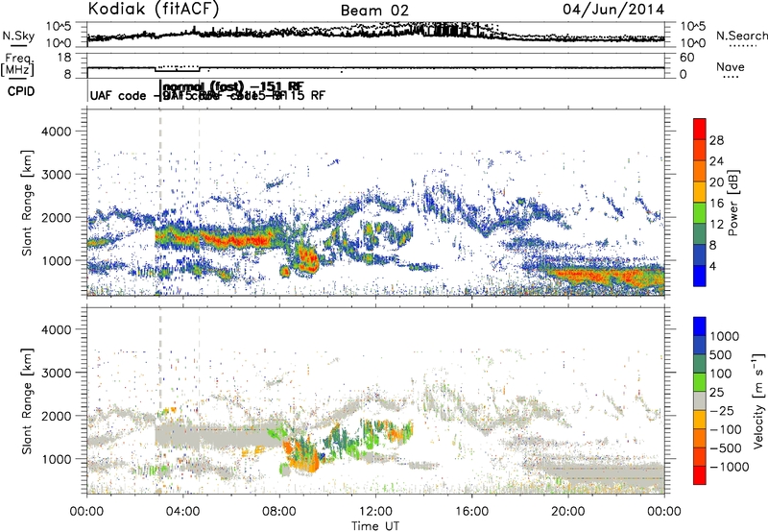The height and width of the screenshot is (532, 768).
Task: Click the Slant Range label of velocity panel
Action: tap(27, 401)
